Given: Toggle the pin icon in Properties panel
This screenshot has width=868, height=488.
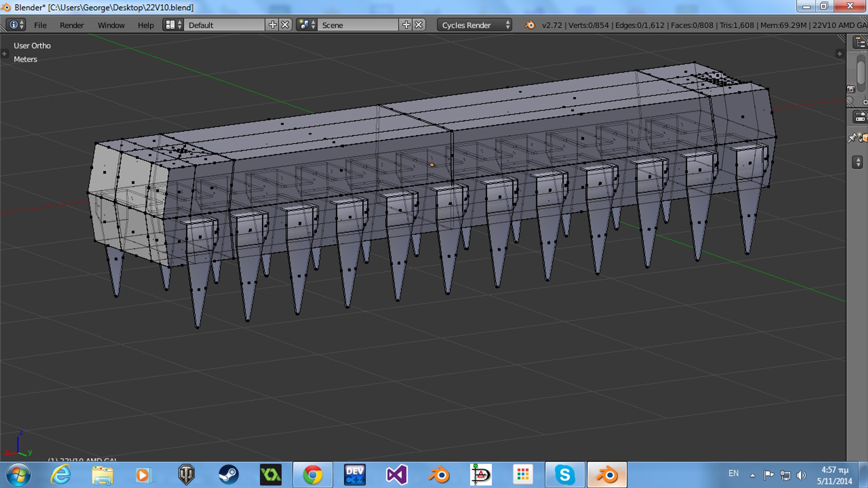Looking at the screenshot, I should [x=852, y=138].
